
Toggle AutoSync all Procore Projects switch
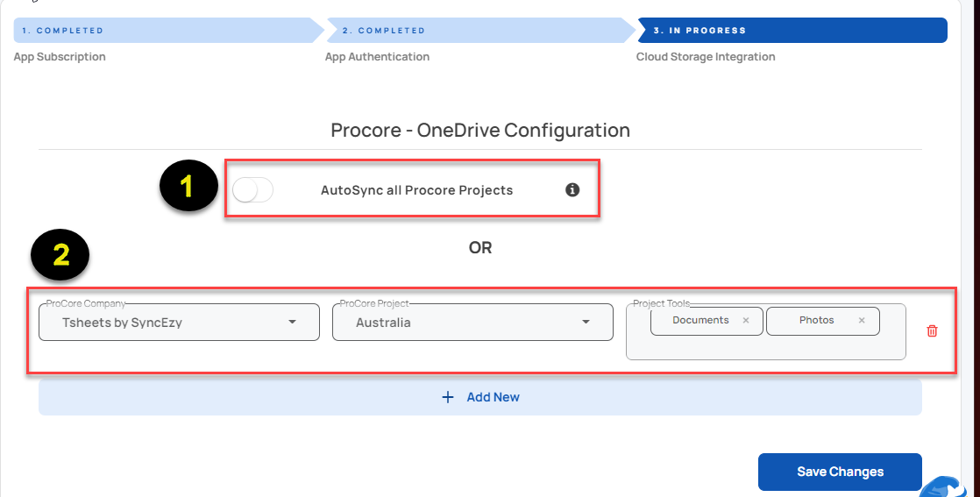pos(252,190)
